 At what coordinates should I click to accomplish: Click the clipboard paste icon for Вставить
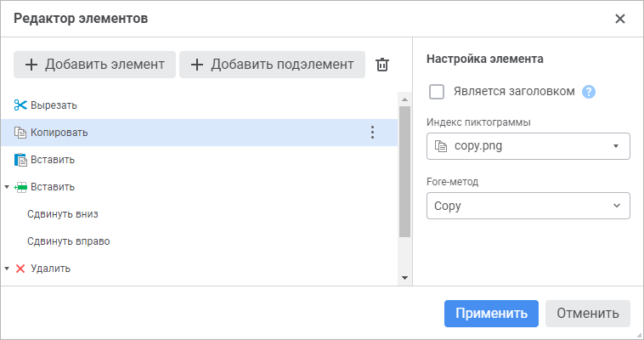pos(20,160)
